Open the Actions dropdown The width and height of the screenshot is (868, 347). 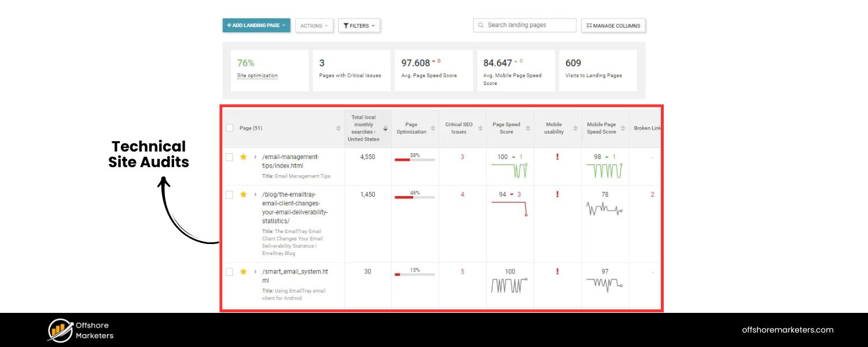click(314, 25)
